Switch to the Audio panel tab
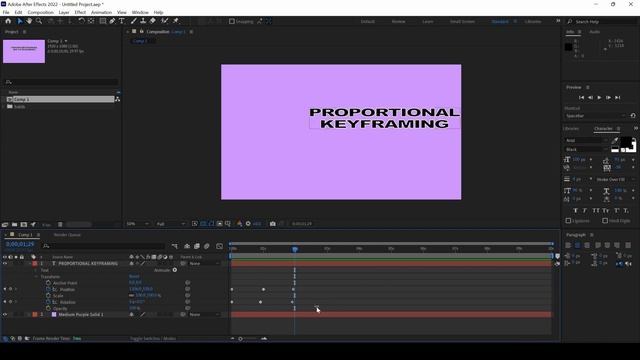 pyautogui.click(x=595, y=32)
